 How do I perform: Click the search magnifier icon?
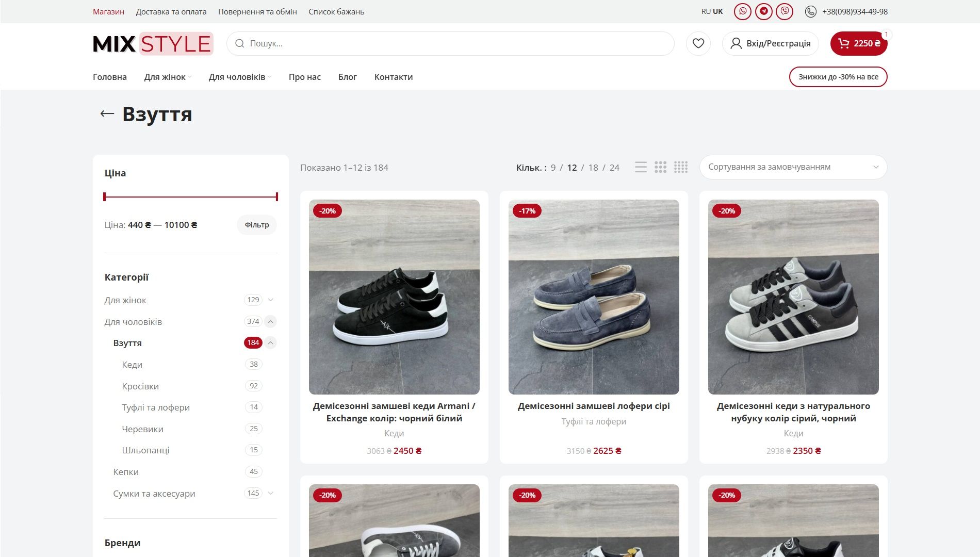pos(239,44)
